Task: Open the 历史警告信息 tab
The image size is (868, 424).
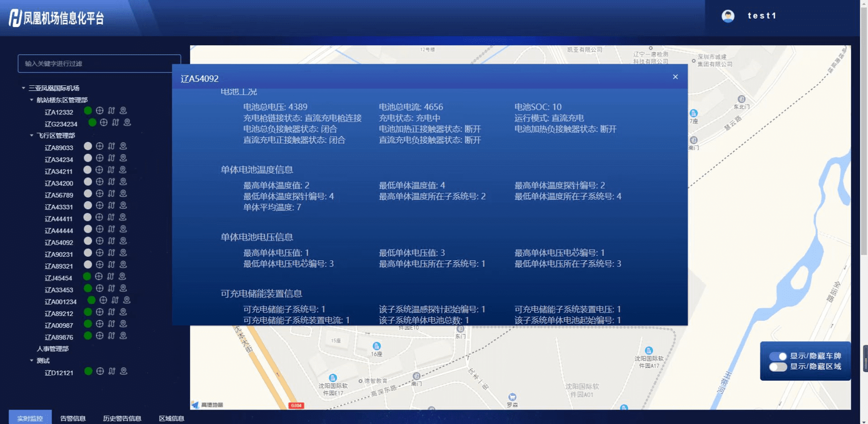Action: click(x=122, y=418)
